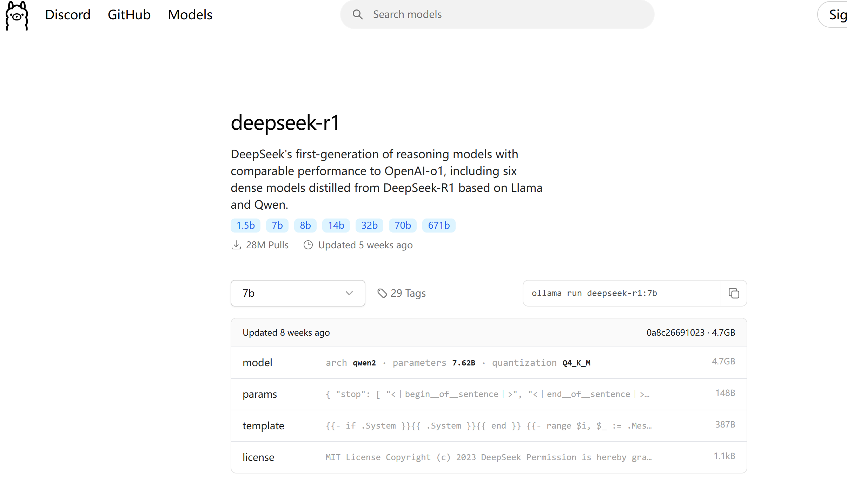
Task: Click the Ollama llama logo
Action: click(x=17, y=15)
